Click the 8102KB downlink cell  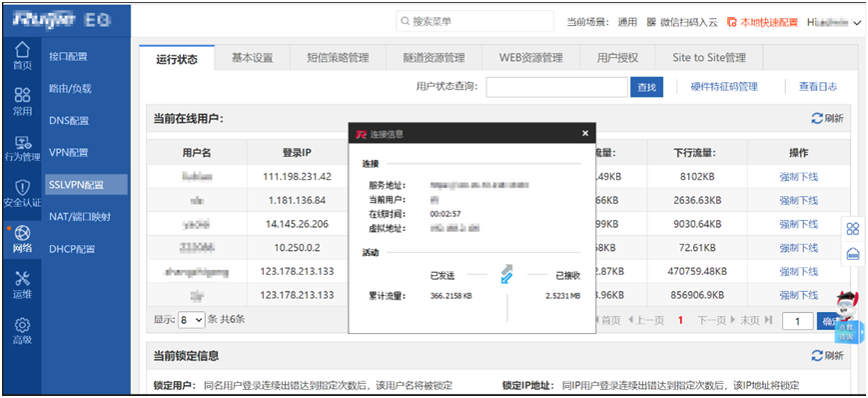pyautogui.click(x=697, y=177)
